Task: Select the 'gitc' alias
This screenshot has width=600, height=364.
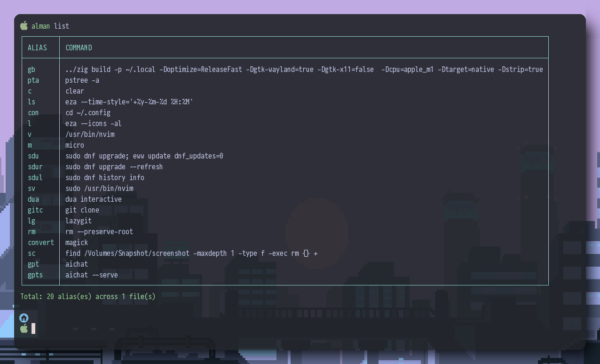Action: pyautogui.click(x=35, y=210)
